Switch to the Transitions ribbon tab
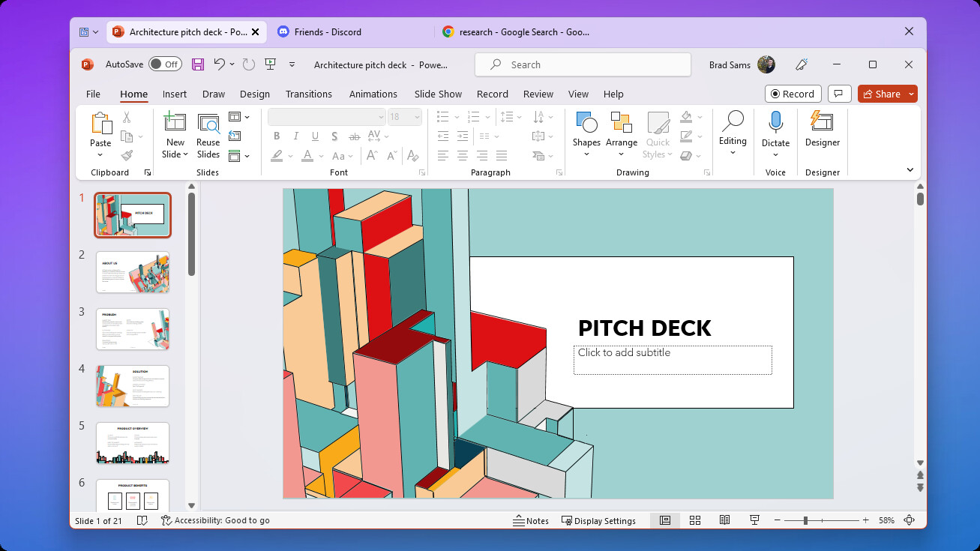 click(x=309, y=94)
